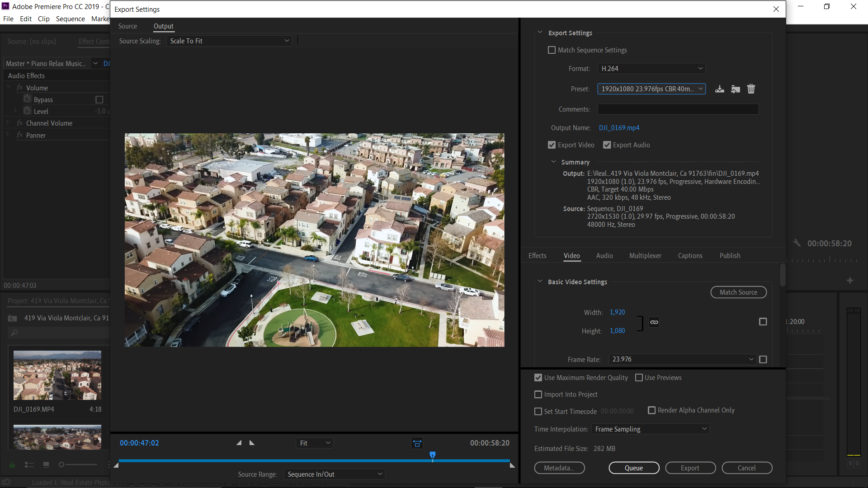Open the Format H.264 dropdown
This screenshot has height=488, width=868.
pos(651,69)
